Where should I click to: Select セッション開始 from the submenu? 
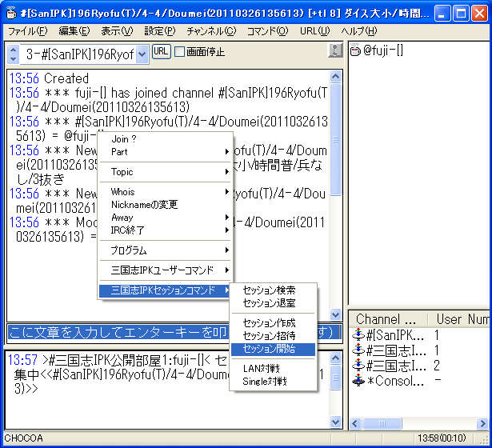[x=269, y=349]
